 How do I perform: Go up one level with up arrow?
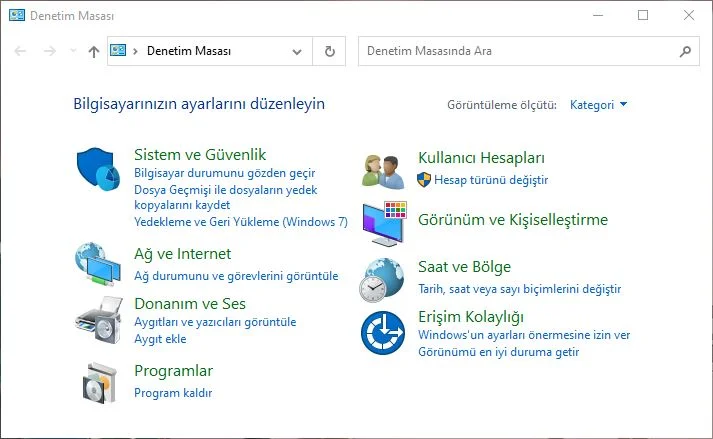click(x=94, y=51)
